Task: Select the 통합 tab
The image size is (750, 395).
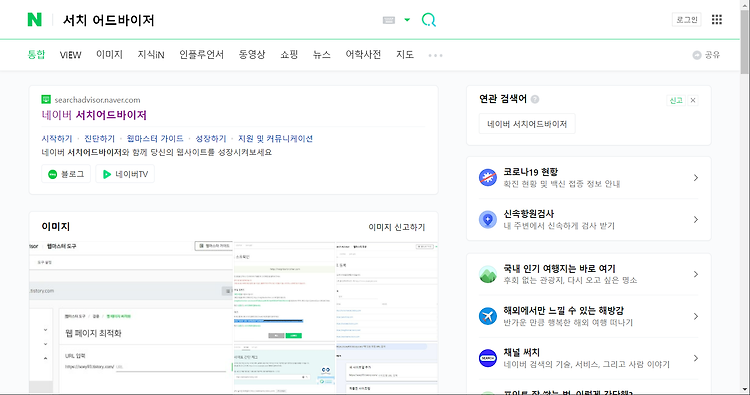Action: 36,55
